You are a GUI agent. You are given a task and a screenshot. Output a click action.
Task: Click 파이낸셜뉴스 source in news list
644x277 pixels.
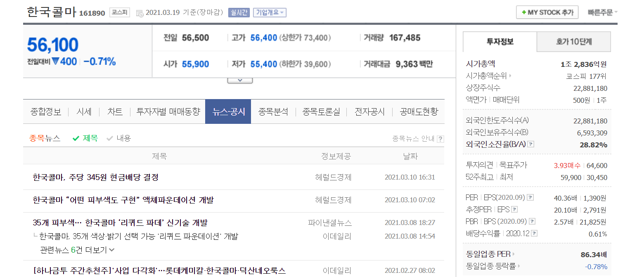pyautogui.click(x=330, y=223)
